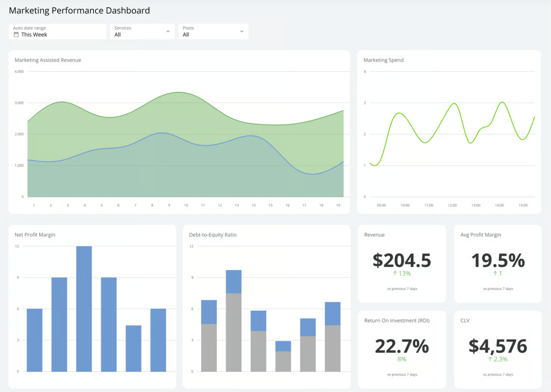Open the Auto date range field
The height and width of the screenshot is (392, 551).
(57, 31)
